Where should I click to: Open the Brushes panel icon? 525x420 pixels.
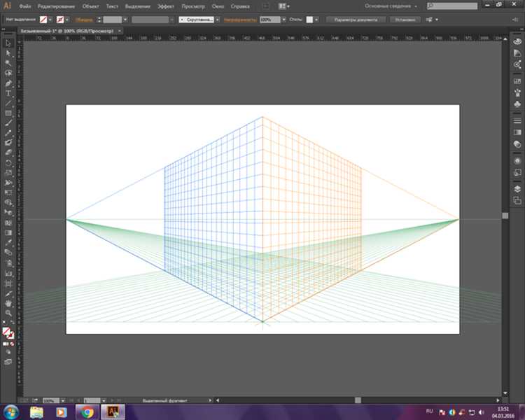[517, 93]
